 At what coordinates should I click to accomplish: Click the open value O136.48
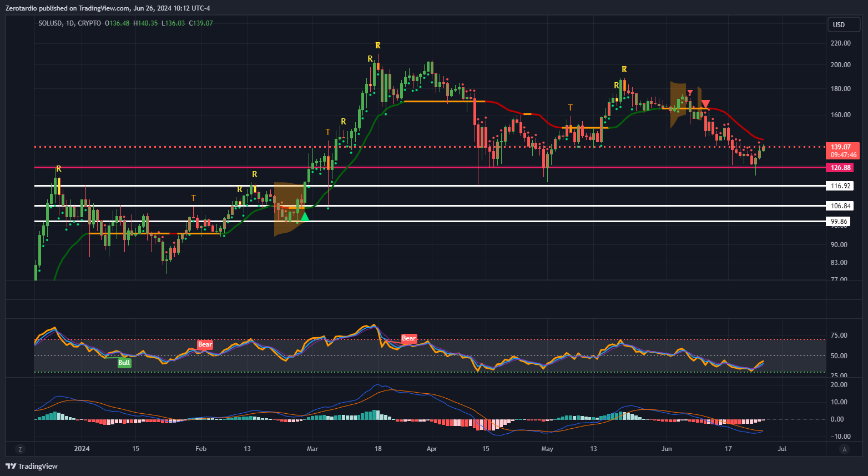click(x=118, y=23)
